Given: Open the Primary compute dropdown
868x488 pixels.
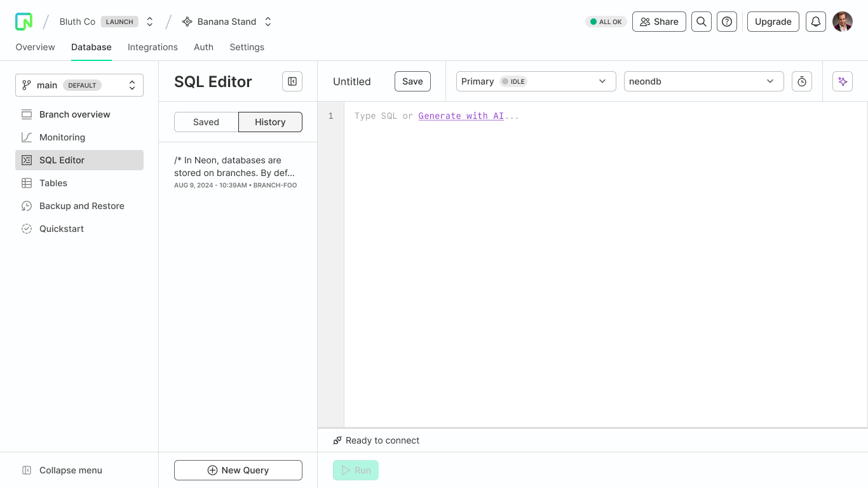Looking at the screenshot, I should [x=536, y=81].
